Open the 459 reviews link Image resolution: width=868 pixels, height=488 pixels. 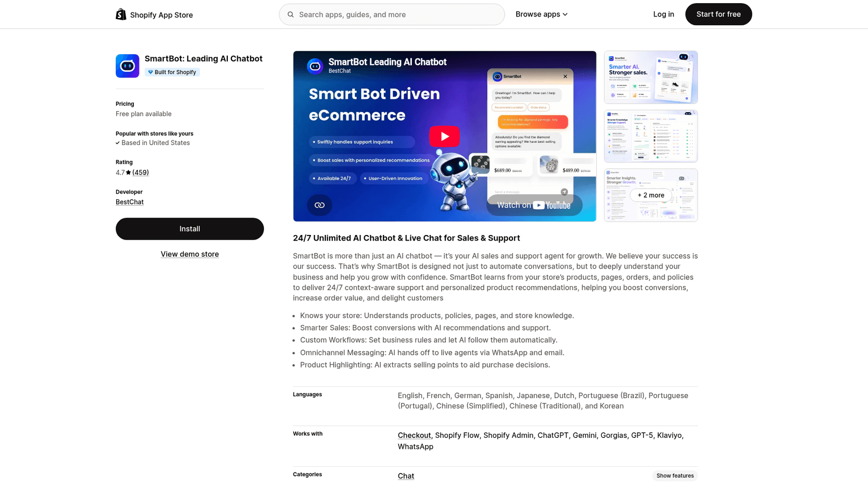coord(141,172)
